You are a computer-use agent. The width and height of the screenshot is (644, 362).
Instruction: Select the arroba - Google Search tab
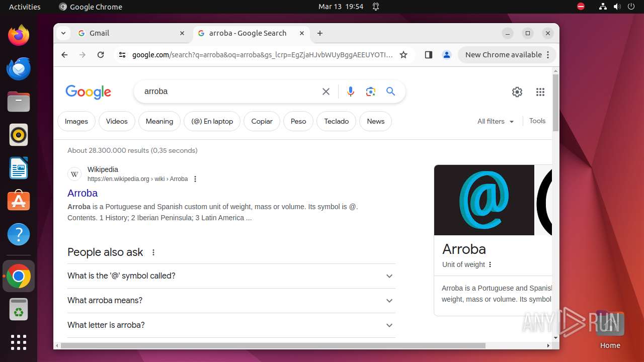[x=251, y=33]
